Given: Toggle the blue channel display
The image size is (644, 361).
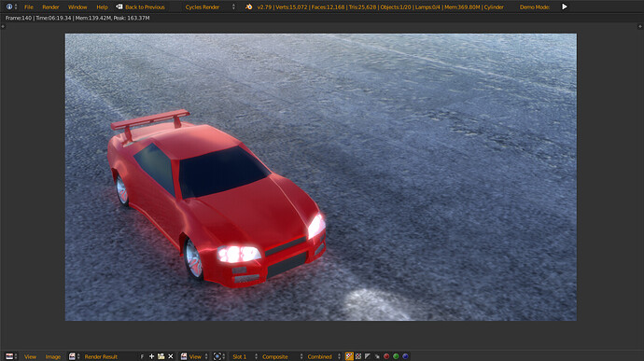Looking at the screenshot, I should click(405, 356).
